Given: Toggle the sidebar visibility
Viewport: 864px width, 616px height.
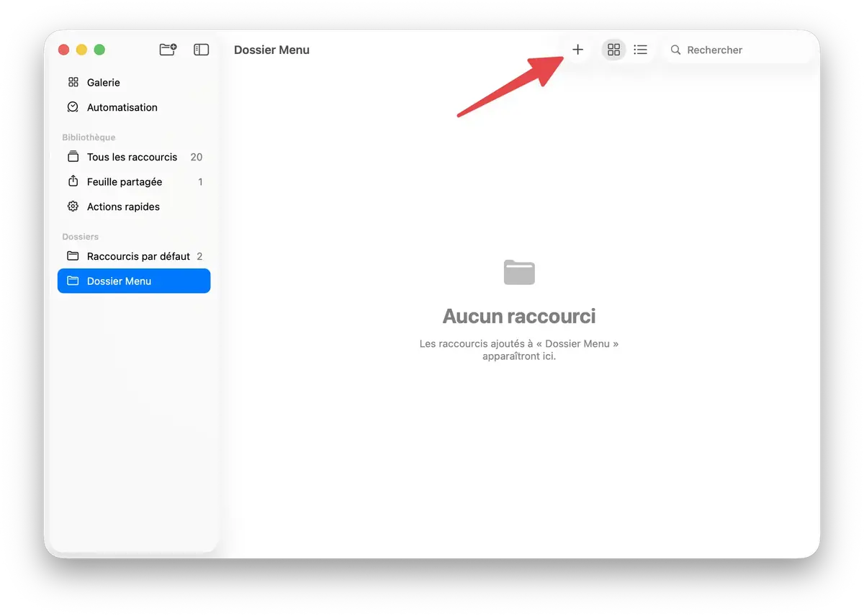Looking at the screenshot, I should [x=201, y=49].
